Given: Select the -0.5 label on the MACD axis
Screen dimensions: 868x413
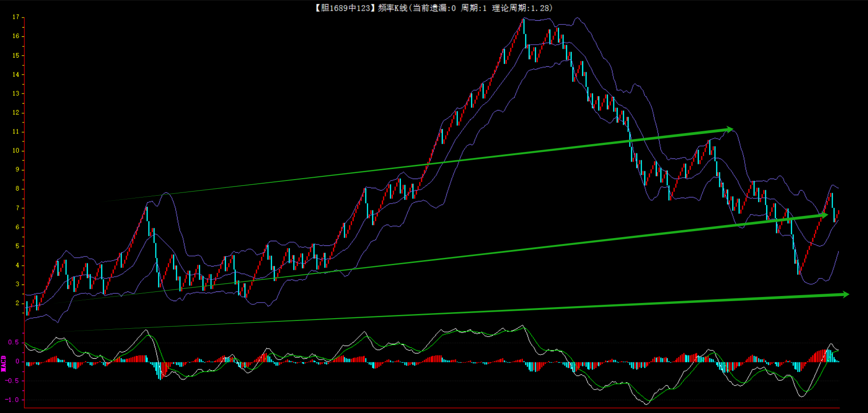Looking at the screenshot, I should [x=12, y=381].
